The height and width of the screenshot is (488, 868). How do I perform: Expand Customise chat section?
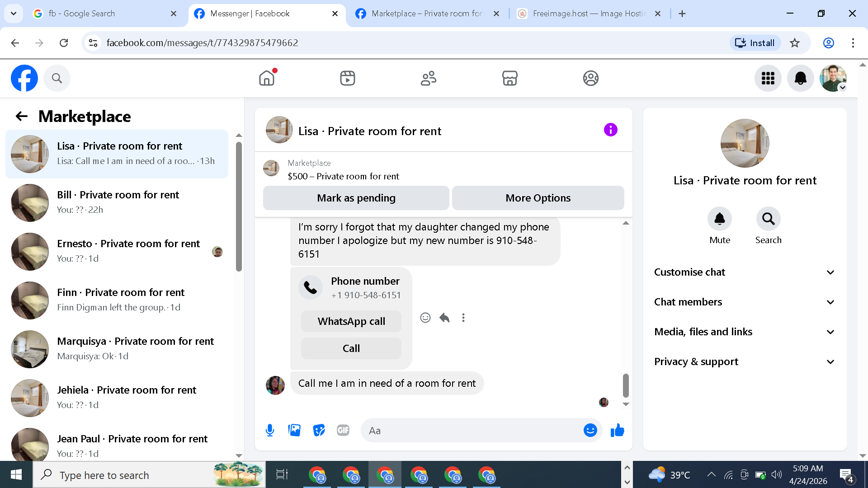click(x=744, y=272)
